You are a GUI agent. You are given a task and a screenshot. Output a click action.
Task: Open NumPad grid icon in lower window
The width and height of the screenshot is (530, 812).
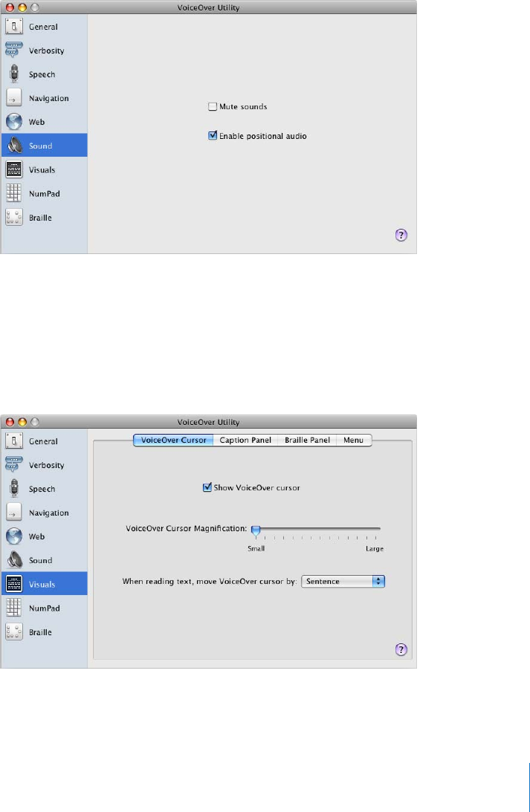pyautogui.click(x=14, y=608)
